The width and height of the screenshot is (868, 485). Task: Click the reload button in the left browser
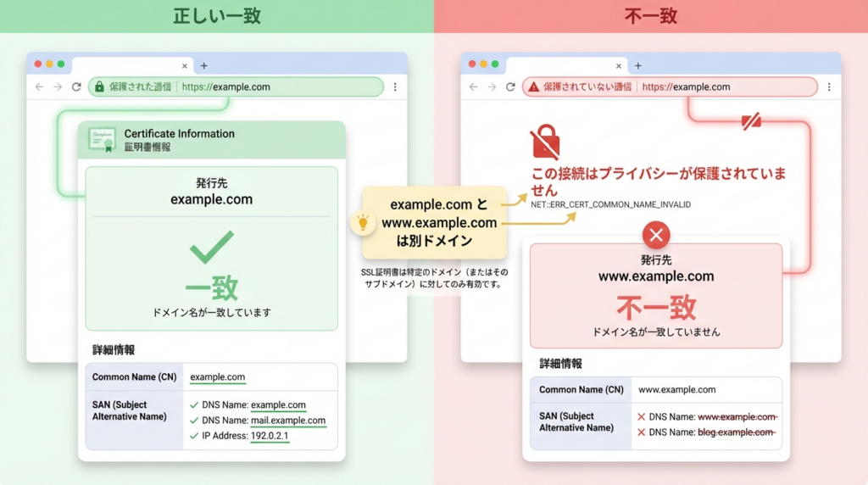[76, 86]
